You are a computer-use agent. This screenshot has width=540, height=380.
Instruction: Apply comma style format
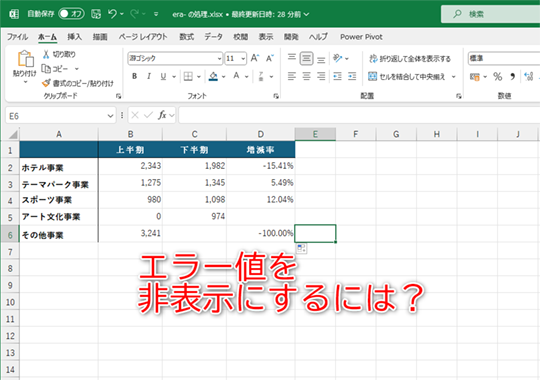tap(512, 76)
